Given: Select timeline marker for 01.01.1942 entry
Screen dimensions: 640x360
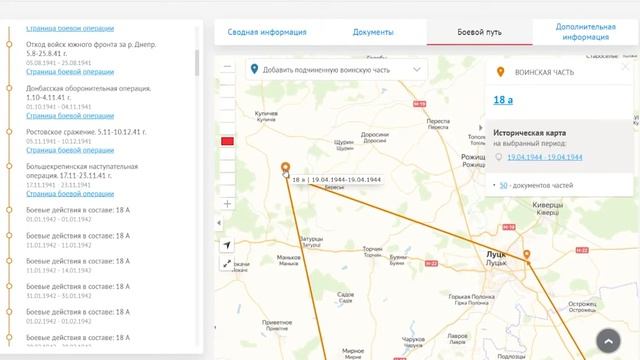Looking at the screenshot, I should click(9, 210).
